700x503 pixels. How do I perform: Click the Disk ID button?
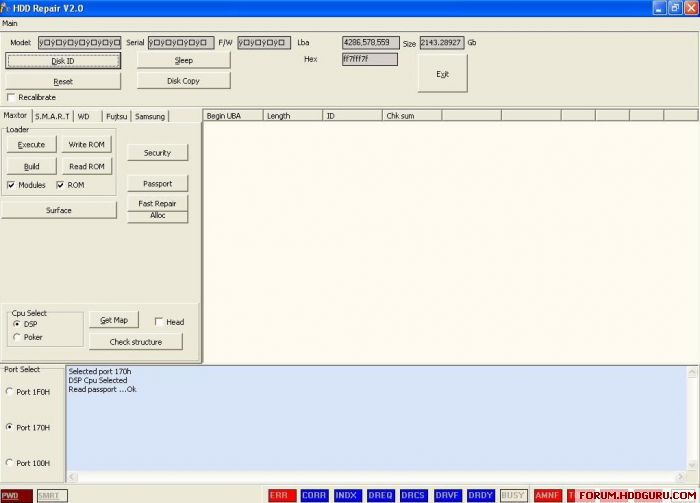[63, 61]
